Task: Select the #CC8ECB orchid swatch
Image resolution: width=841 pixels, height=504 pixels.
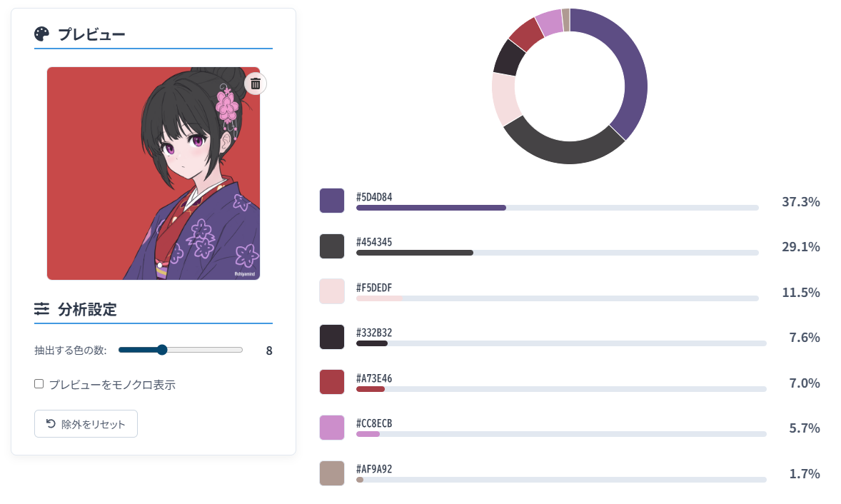Action: (332, 428)
